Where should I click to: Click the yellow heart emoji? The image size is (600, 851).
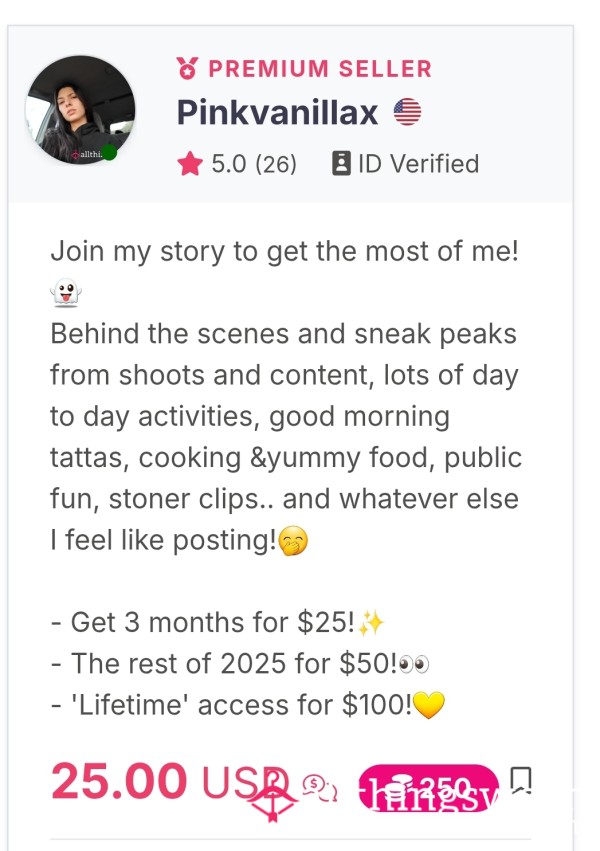[429, 704]
